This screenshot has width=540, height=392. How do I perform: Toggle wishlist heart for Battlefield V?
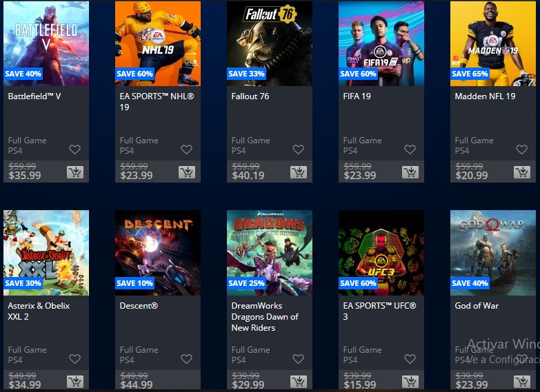(x=74, y=149)
